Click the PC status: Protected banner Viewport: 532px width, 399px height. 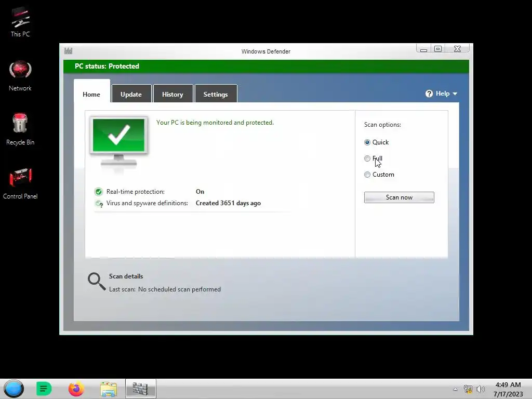pyautogui.click(x=266, y=66)
